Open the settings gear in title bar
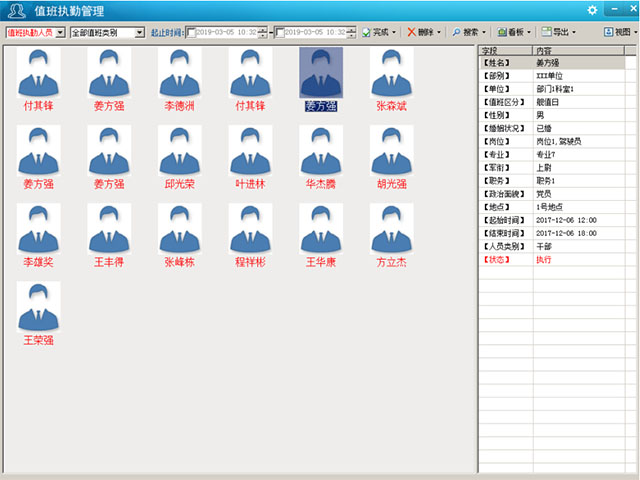The height and width of the screenshot is (480, 640). [x=592, y=10]
